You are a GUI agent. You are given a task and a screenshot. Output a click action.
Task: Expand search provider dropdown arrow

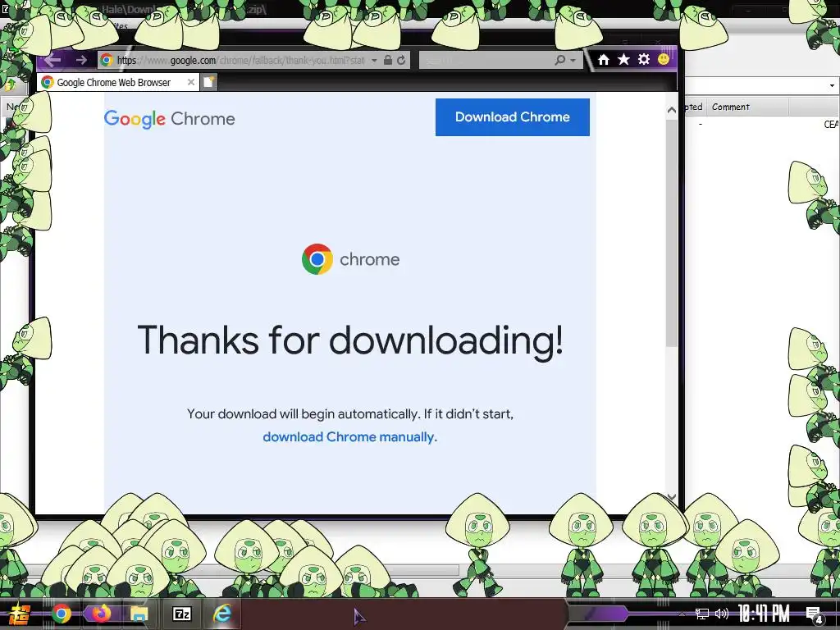(x=573, y=61)
